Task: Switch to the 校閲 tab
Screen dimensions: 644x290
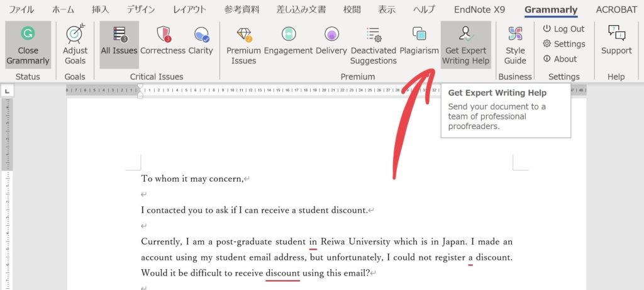Action: point(352,10)
